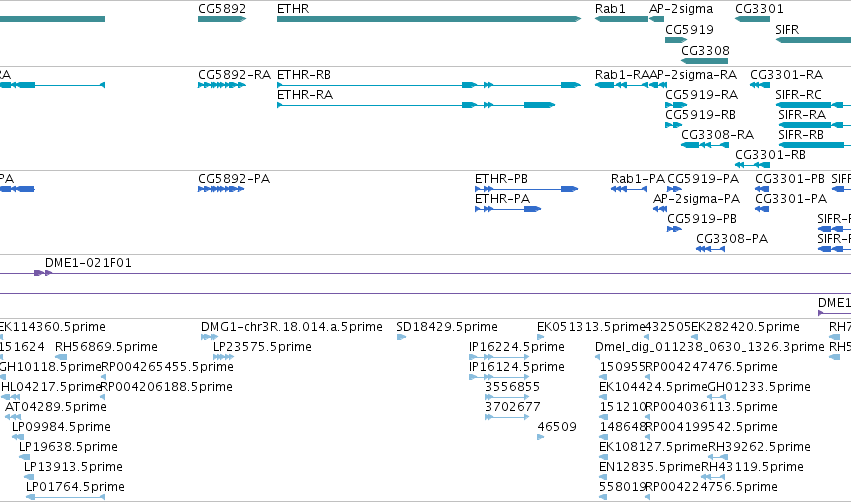Select the Rab1 gene feature

pyautogui.click(x=621, y=19)
